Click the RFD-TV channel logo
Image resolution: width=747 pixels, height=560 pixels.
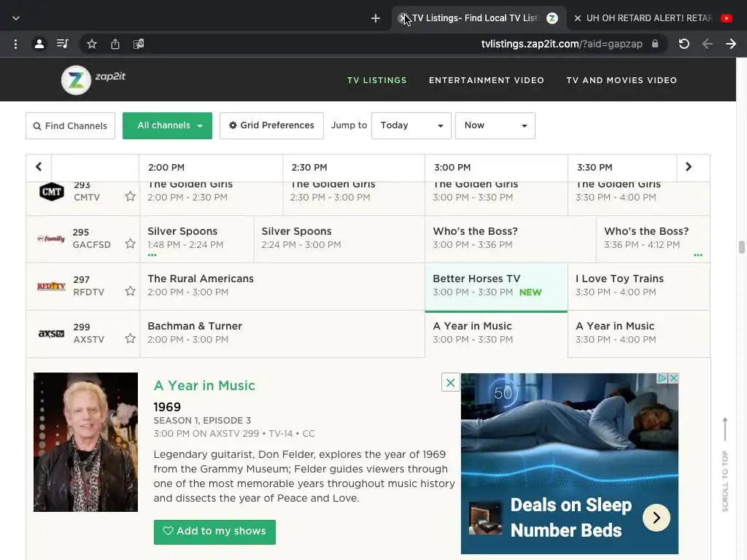(51, 286)
